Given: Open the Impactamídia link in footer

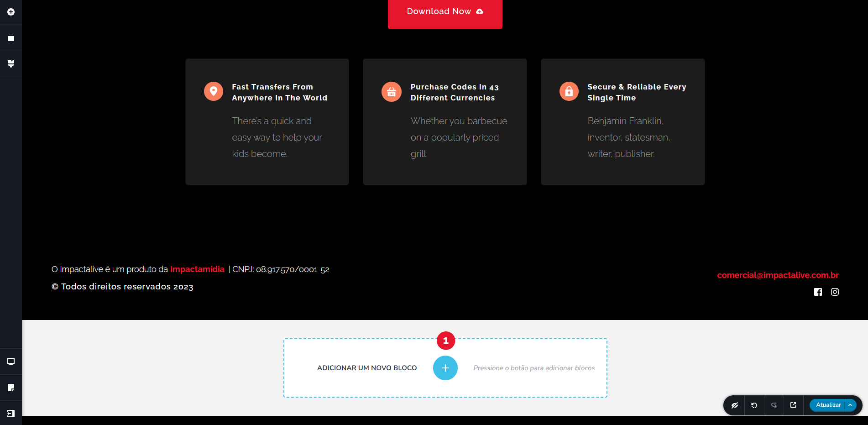Looking at the screenshot, I should (197, 269).
